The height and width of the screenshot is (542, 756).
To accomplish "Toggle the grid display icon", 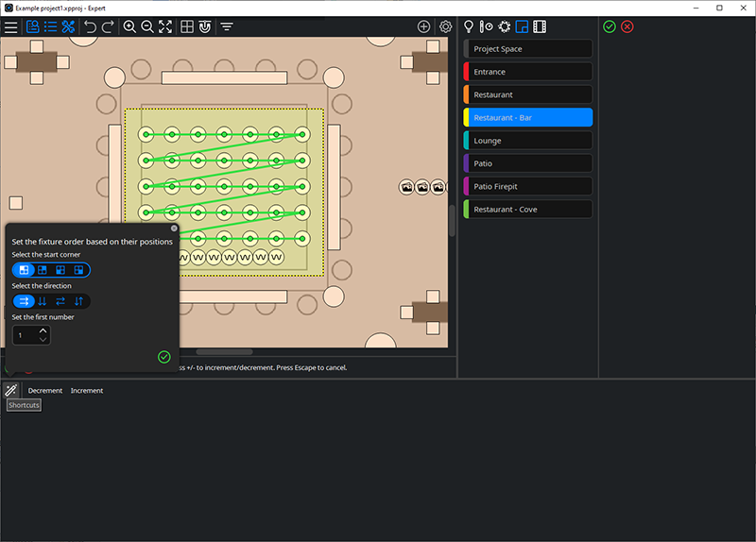I will tap(187, 27).
